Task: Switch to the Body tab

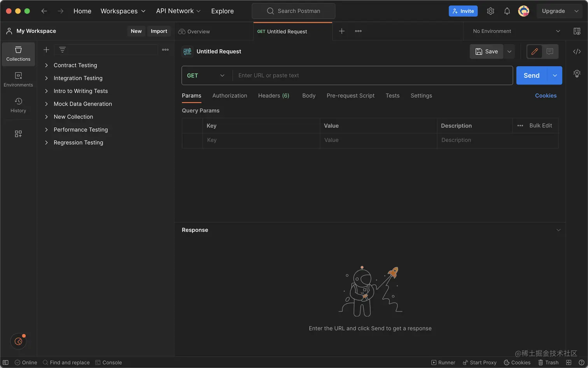Action: click(309, 96)
